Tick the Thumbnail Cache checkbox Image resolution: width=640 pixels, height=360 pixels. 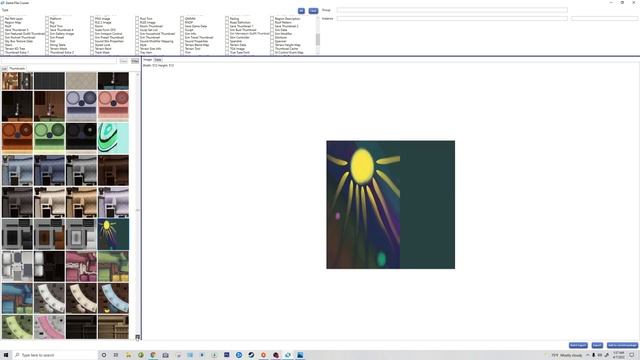pyautogui.click(x=272, y=49)
